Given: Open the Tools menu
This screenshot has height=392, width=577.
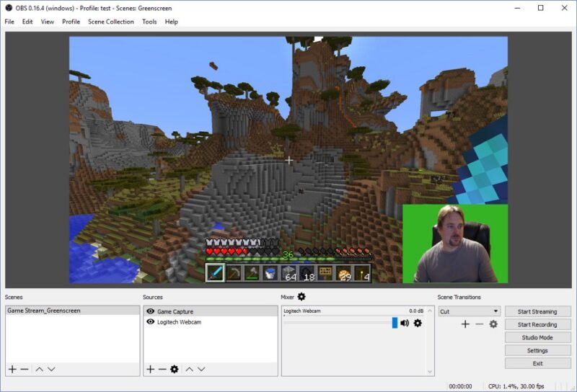Looking at the screenshot, I should click(149, 22).
